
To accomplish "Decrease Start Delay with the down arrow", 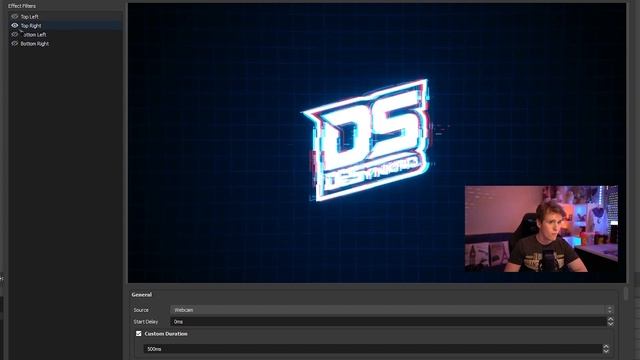I will point(610,324).
